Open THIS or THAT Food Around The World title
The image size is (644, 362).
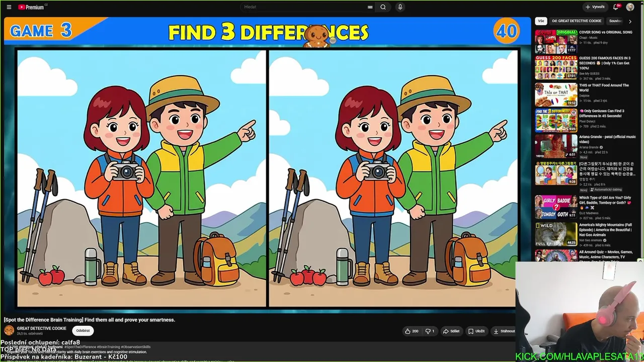(x=604, y=87)
